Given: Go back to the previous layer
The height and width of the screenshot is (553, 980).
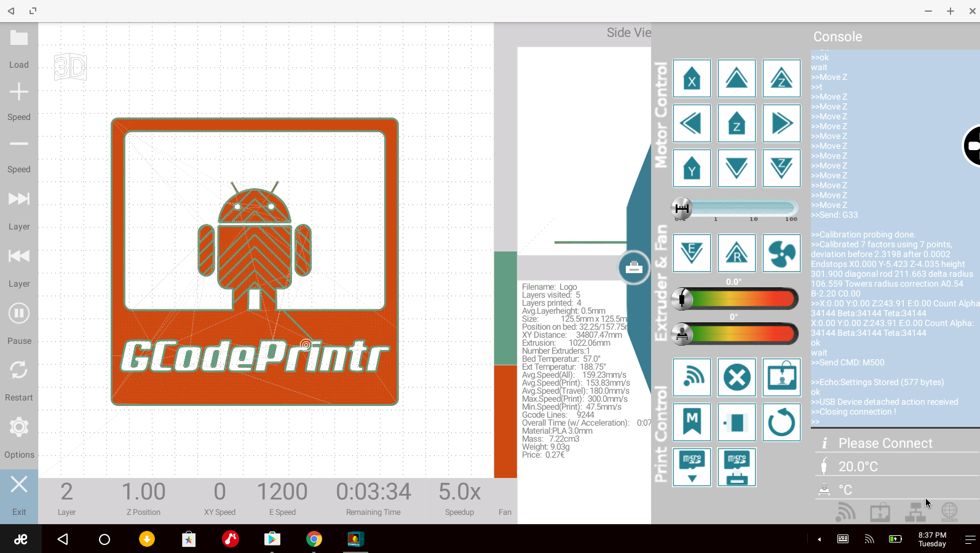Looking at the screenshot, I should (18, 256).
